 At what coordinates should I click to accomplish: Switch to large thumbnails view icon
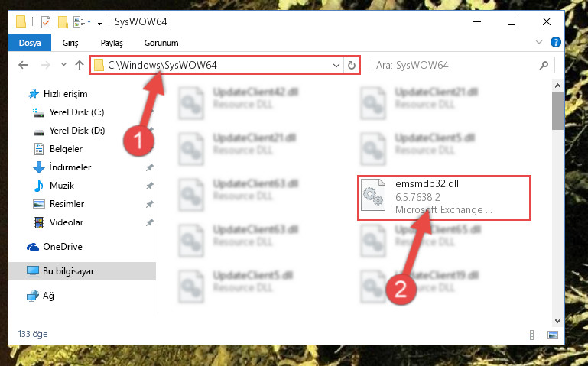coord(553,335)
